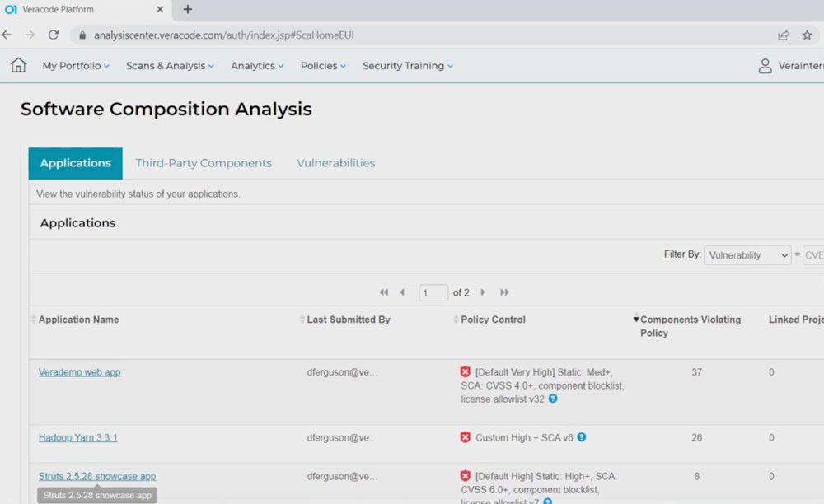This screenshot has height=504, width=824.
Task: Open the Hadoop Yarn 3.3.1 application
Action: (x=77, y=437)
